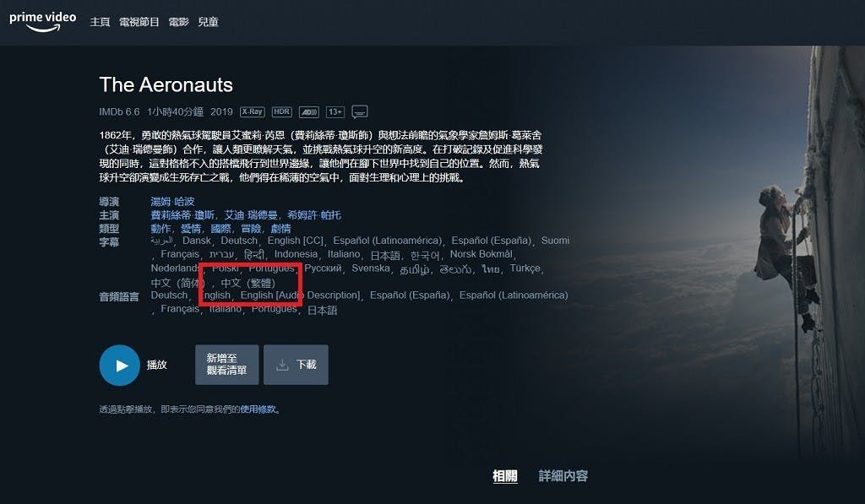Image resolution: width=865 pixels, height=504 pixels.
Task: Click the download arrow icon
Action: pyautogui.click(x=282, y=365)
